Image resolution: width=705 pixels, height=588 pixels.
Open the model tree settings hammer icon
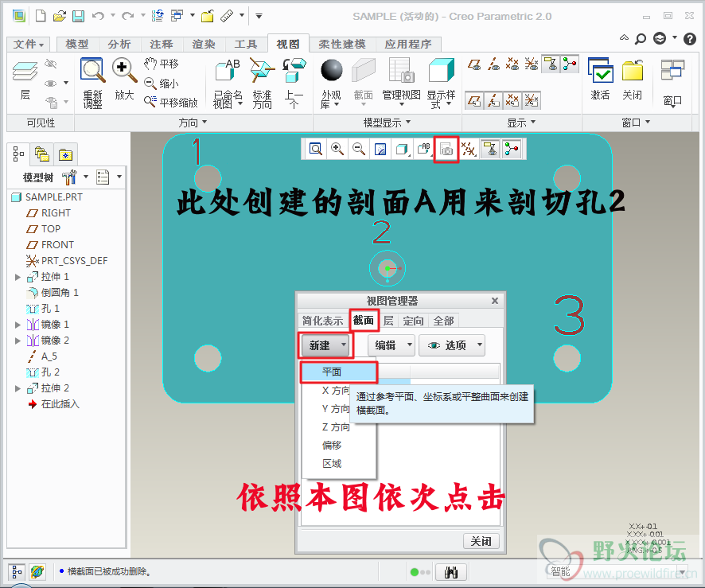pos(69,177)
